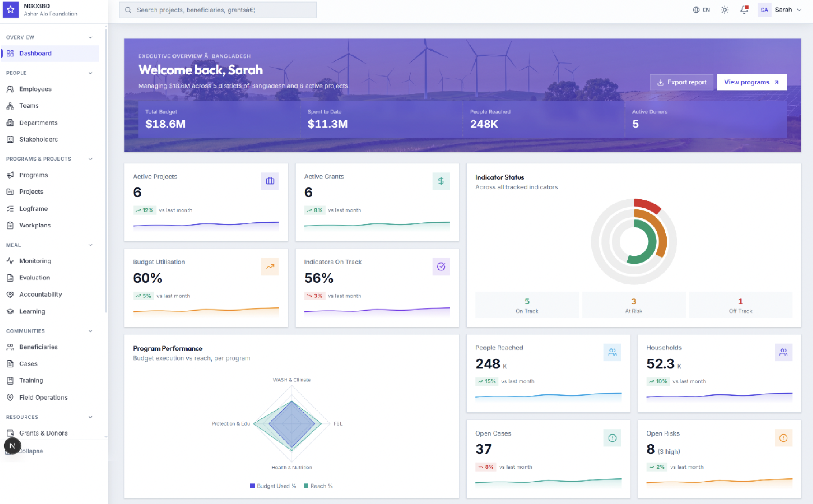Open the Programs megaphone icon
The height and width of the screenshot is (504, 813).
pos(10,175)
